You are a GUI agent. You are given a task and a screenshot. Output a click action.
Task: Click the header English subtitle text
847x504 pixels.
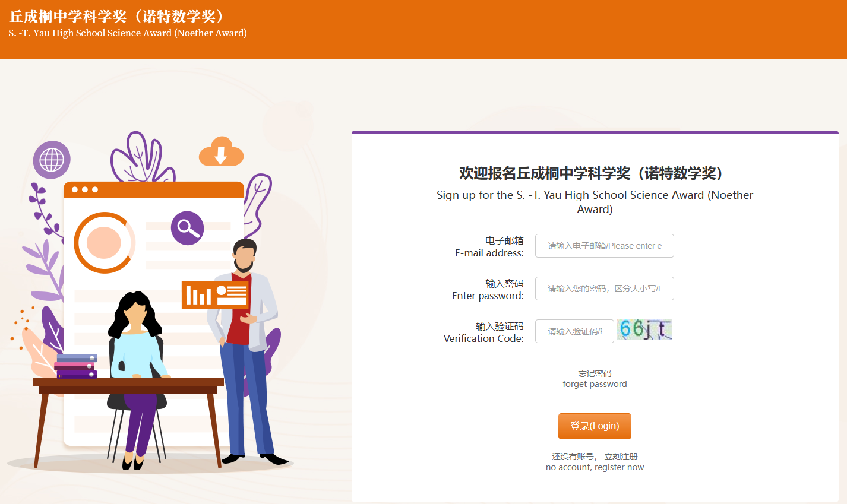coord(128,33)
